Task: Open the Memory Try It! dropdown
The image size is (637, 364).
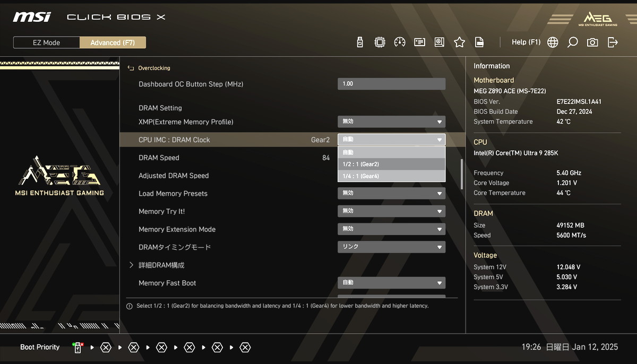Action: 391,211
